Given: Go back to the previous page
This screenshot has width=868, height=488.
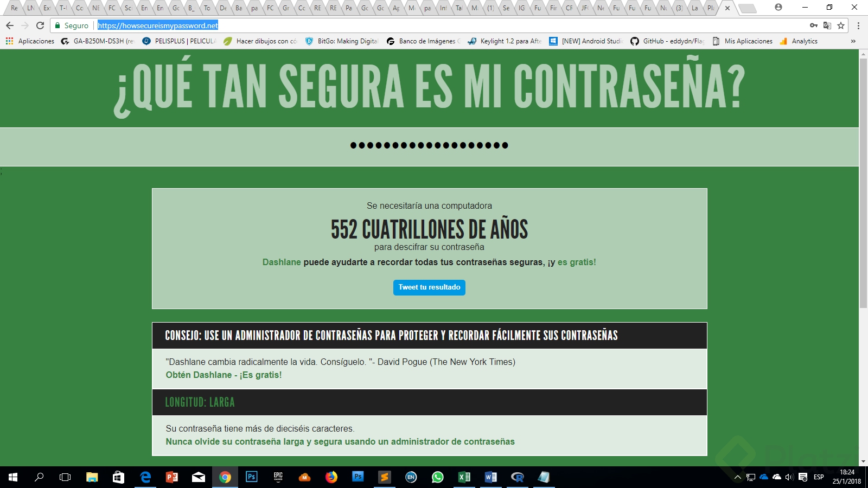Looking at the screenshot, I should (x=10, y=25).
